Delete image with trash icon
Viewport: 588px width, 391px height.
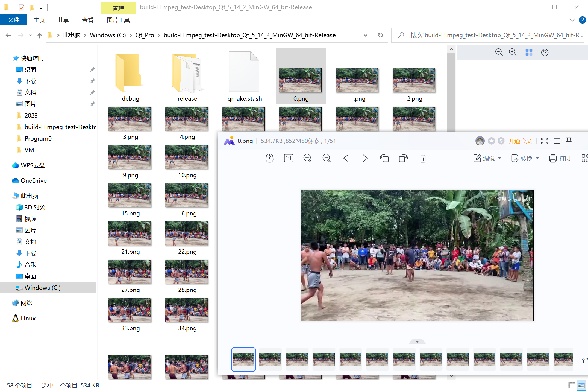click(422, 158)
